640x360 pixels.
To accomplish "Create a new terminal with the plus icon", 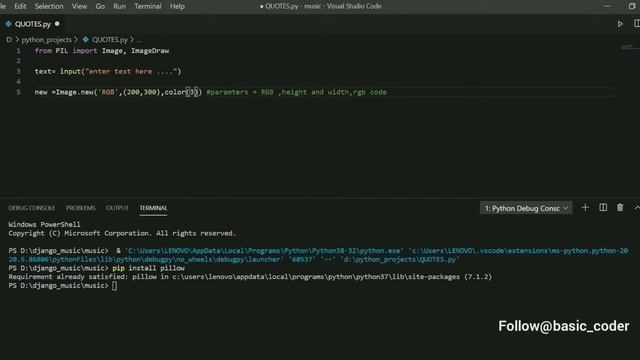I will pyautogui.click(x=585, y=208).
